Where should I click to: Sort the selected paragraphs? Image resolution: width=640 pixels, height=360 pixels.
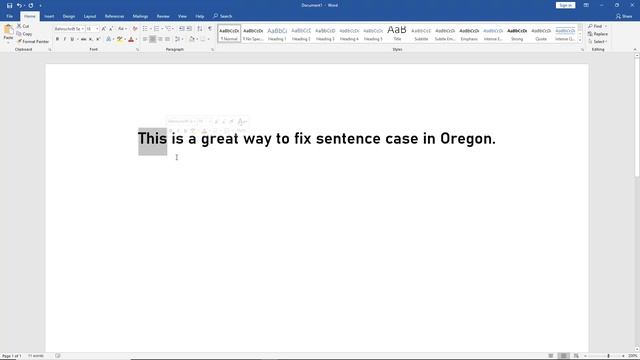200,29
